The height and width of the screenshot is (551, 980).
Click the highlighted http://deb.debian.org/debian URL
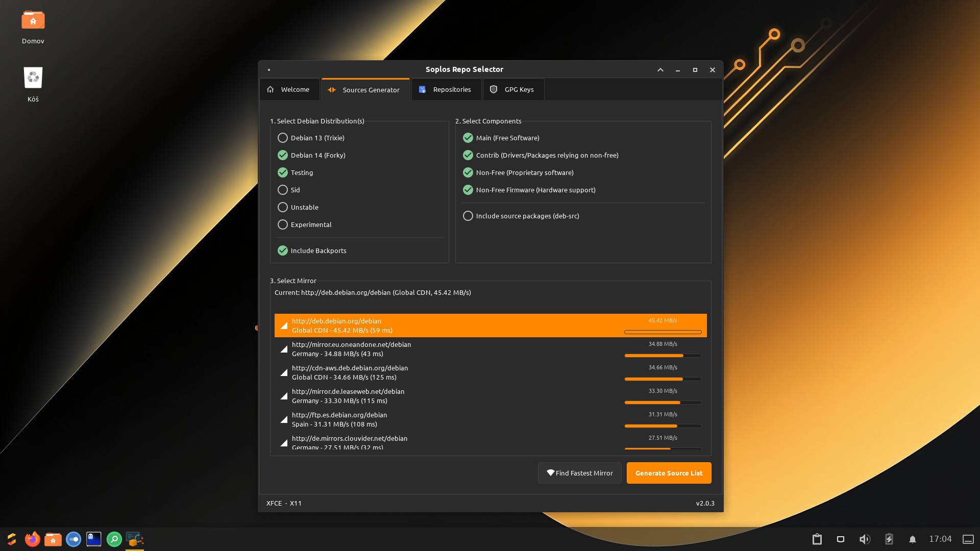point(336,321)
